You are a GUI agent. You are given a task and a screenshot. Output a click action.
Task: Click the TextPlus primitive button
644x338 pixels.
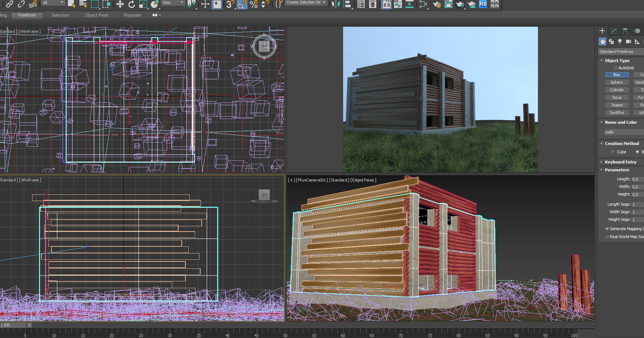pos(617,113)
